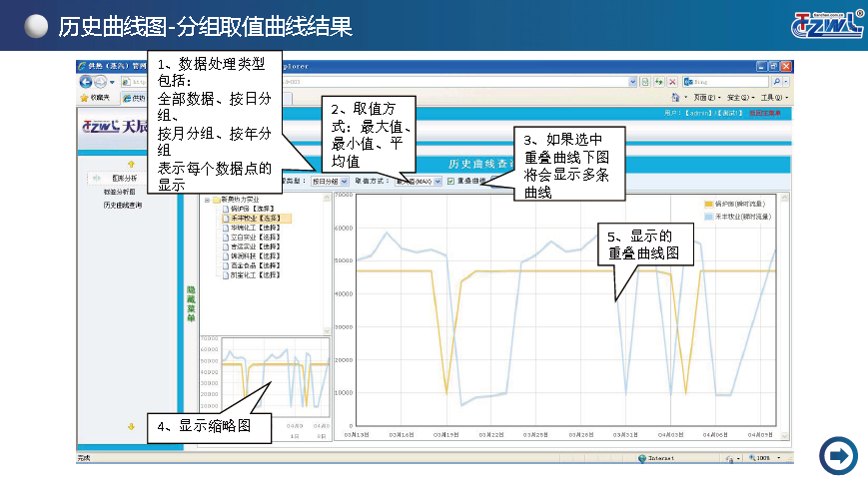Click the chart area scroll down arrow
Screen dimensions: 868x487
tap(784, 435)
